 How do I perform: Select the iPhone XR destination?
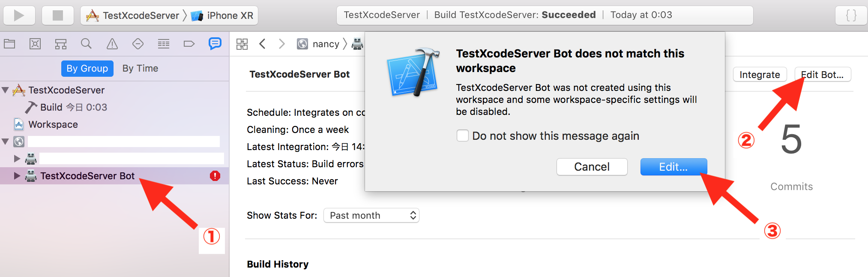pyautogui.click(x=223, y=15)
